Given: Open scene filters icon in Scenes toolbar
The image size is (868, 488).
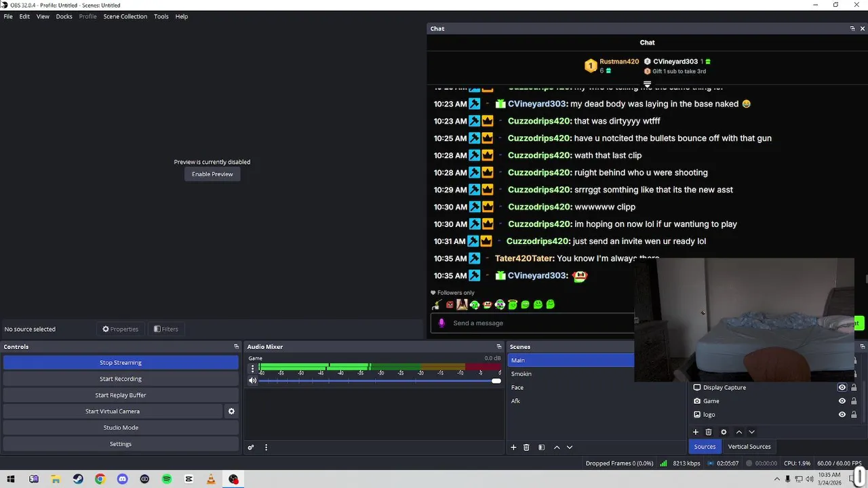Looking at the screenshot, I should point(541,447).
